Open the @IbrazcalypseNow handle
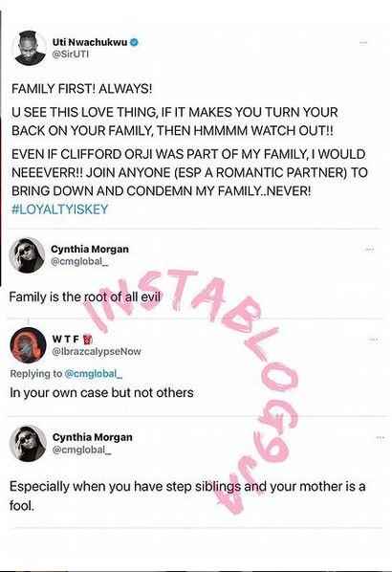392x572 pixels. [x=97, y=352]
